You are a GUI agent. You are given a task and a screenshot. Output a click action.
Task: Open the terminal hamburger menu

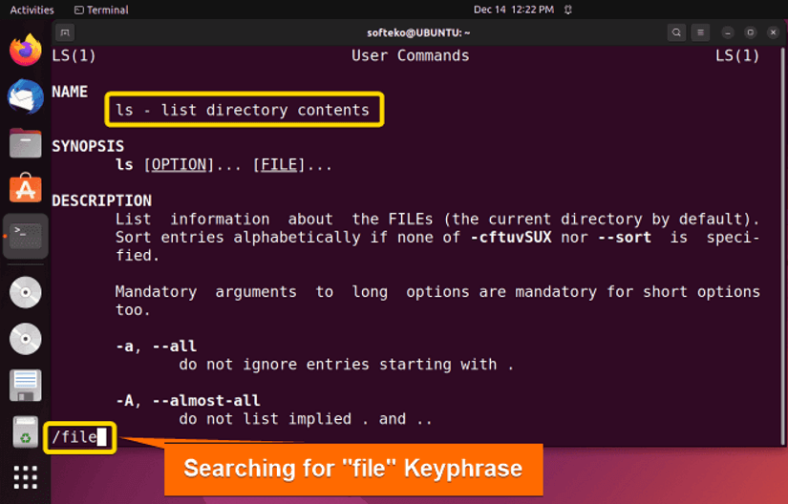click(x=701, y=32)
